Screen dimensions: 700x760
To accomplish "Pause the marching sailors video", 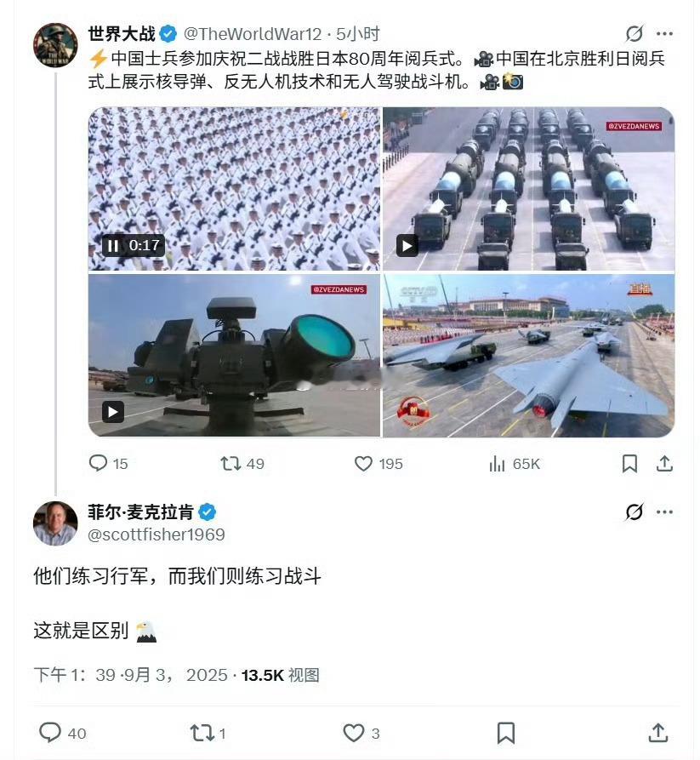I will (x=113, y=246).
